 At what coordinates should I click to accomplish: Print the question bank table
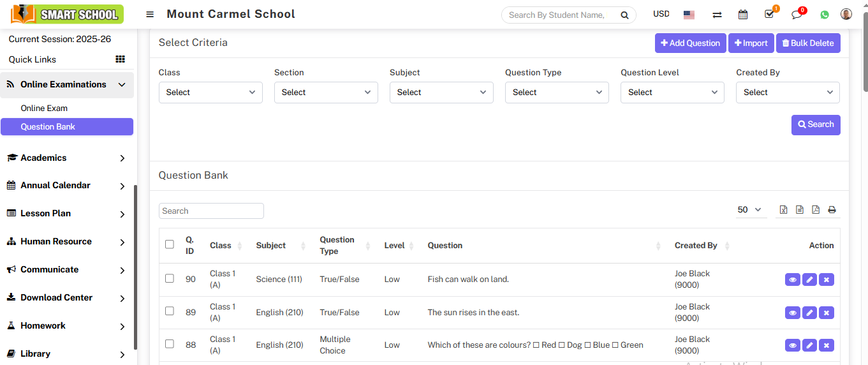pyautogui.click(x=832, y=210)
